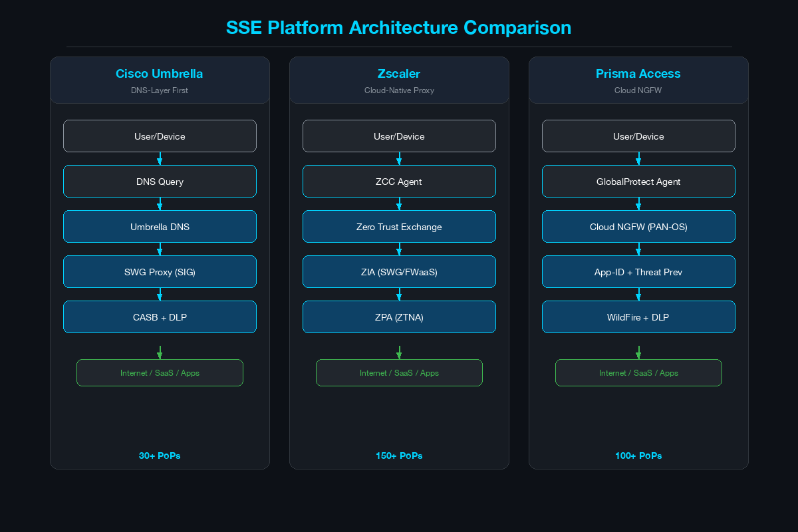Viewport: 798px width, 532px height.
Task: Select the DNS Query box
Action: [x=160, y=182]
